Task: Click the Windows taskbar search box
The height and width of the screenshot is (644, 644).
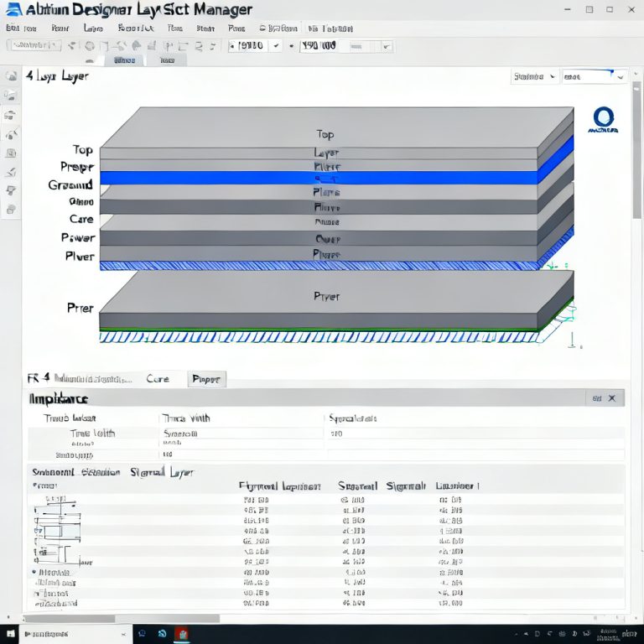Action: pos(75,634)
